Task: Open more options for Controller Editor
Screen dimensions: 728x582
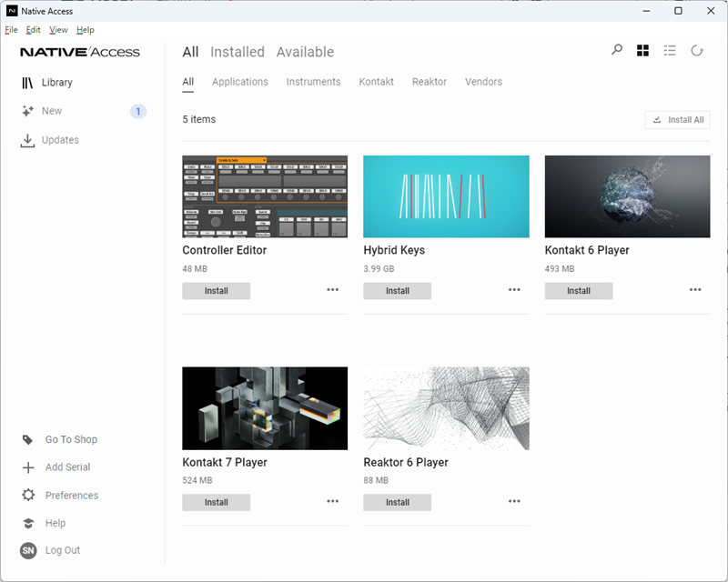Action: point(332,289)
